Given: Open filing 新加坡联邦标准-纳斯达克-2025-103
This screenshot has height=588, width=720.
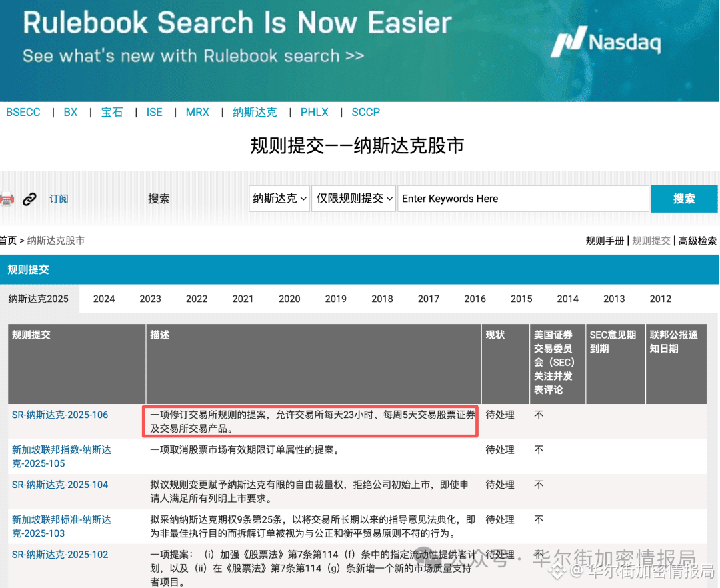Looking at the screenshot, I should [x=61, y=527].
